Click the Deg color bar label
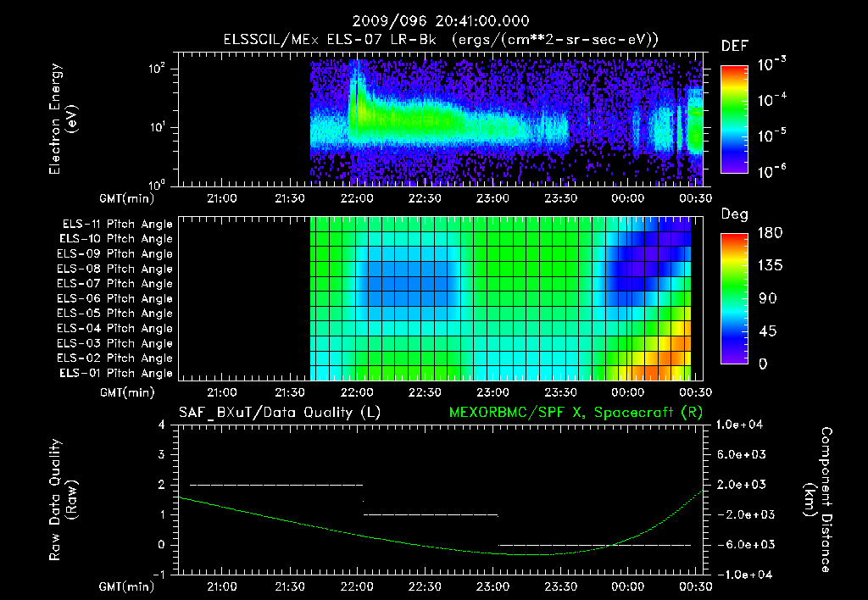Viewport: 868px width, 600px height. [x=735, y=214]
